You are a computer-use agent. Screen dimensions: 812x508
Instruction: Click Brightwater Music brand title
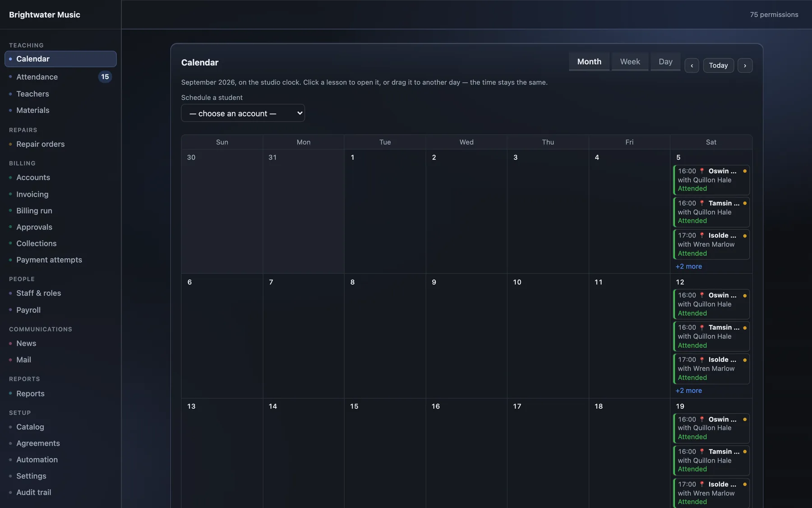tap(45, 14)
